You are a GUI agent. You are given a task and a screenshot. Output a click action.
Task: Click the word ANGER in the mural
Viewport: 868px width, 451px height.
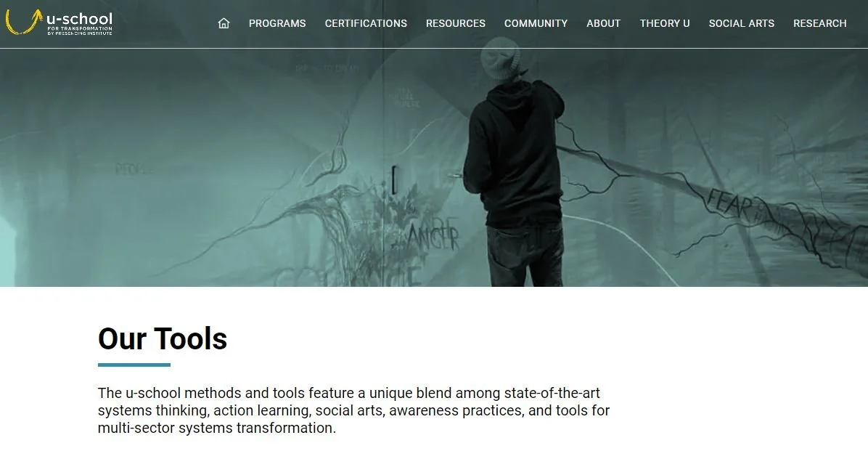click(433, 237)
